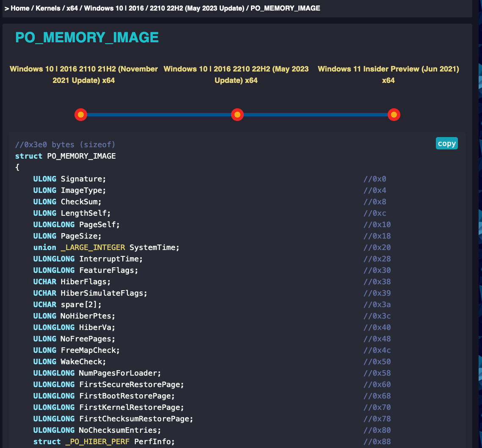The height and width of the screenshot is (448, 482).
Task: Click the //0x28 offset comment
Action: (x=377, y=259)
